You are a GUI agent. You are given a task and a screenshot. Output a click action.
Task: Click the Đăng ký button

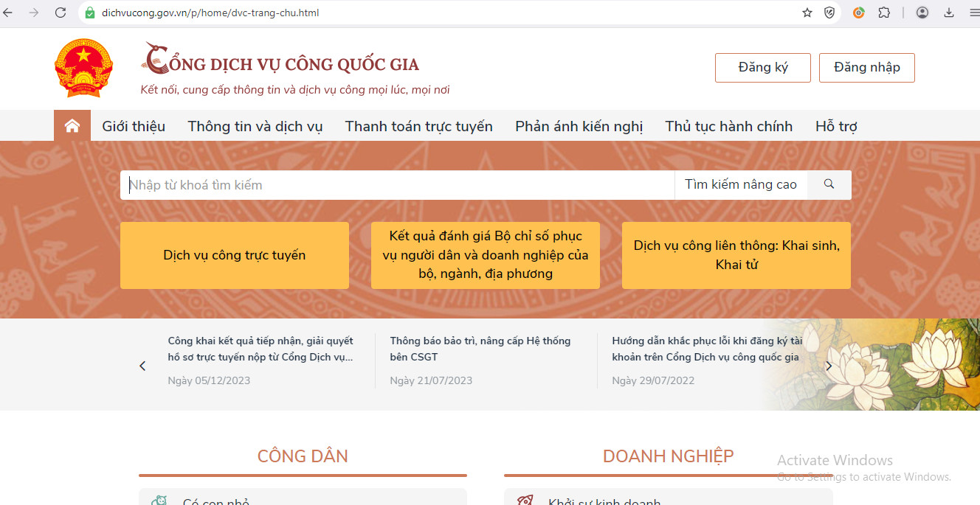point(762,67)
